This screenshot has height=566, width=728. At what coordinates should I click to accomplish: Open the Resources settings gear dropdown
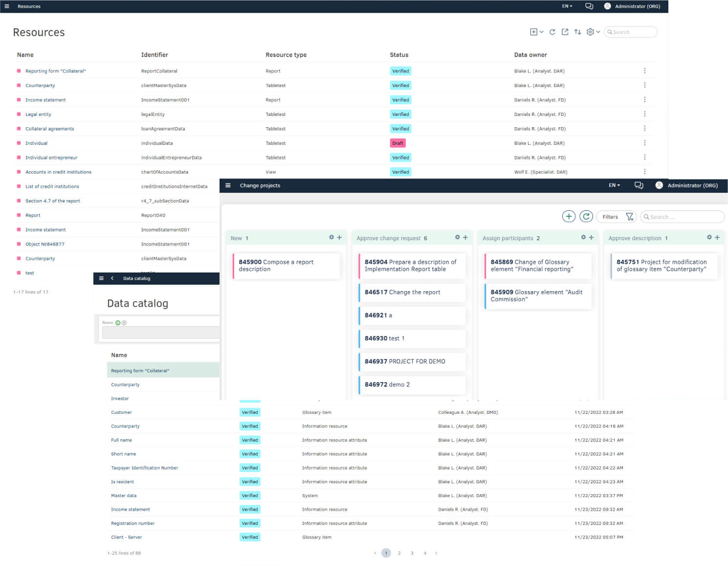coord(593,32)
